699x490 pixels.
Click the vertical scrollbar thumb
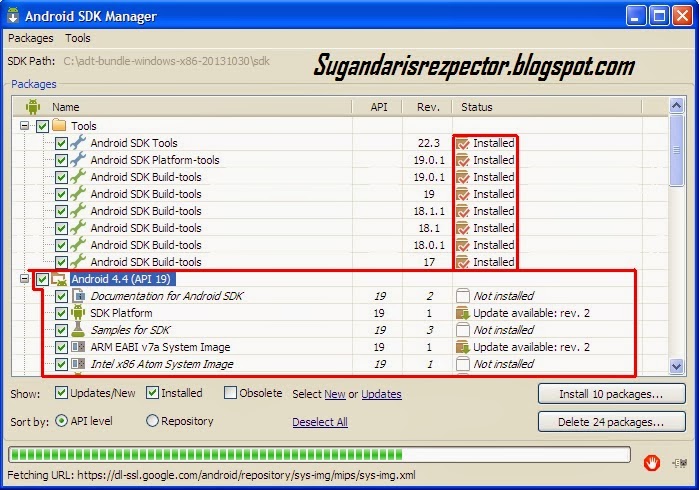(676, 150)
